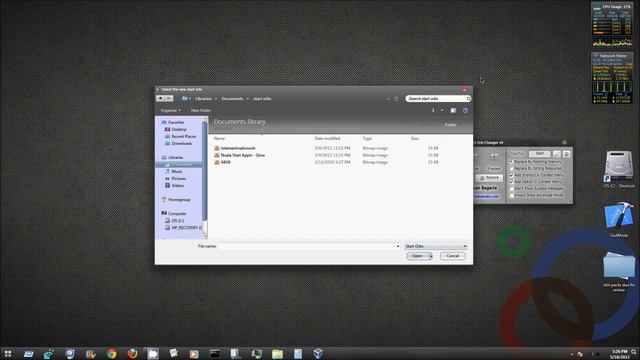Image resolution: width=640 pixels, height=360 pixels.
Task: Open the File name history dropdown
Action: tap(398, 246)
